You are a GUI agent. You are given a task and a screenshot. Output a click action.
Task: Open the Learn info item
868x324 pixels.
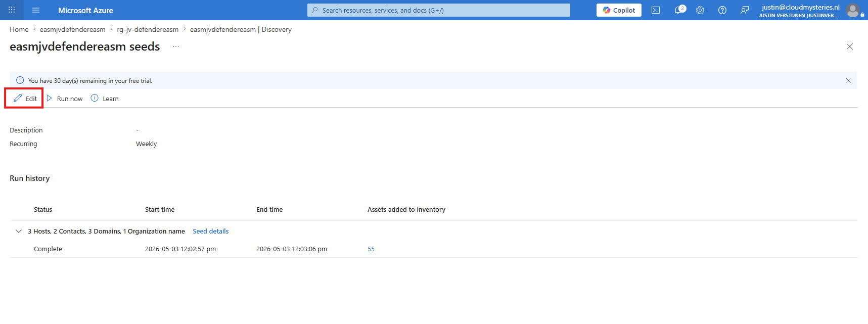tap(105, 99)
